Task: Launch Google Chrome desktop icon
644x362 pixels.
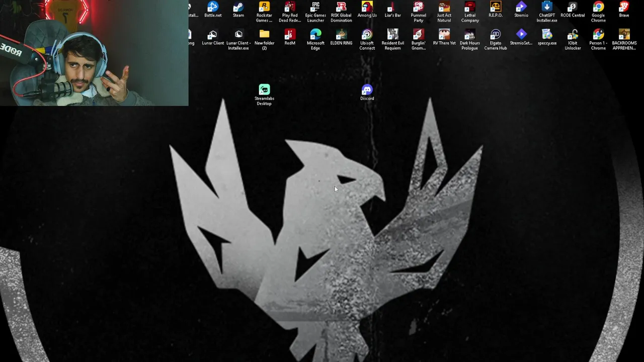Action: [598, 12]
